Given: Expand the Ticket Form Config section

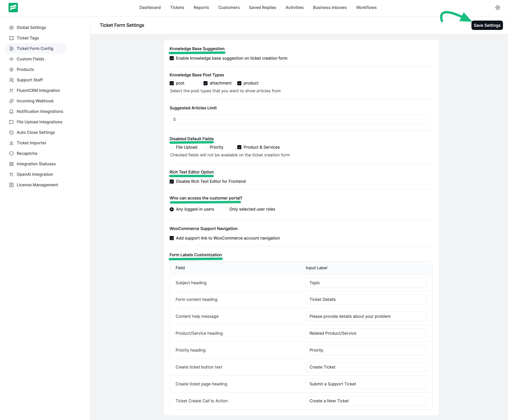Looking at the screenshot, I should (35, 48).
